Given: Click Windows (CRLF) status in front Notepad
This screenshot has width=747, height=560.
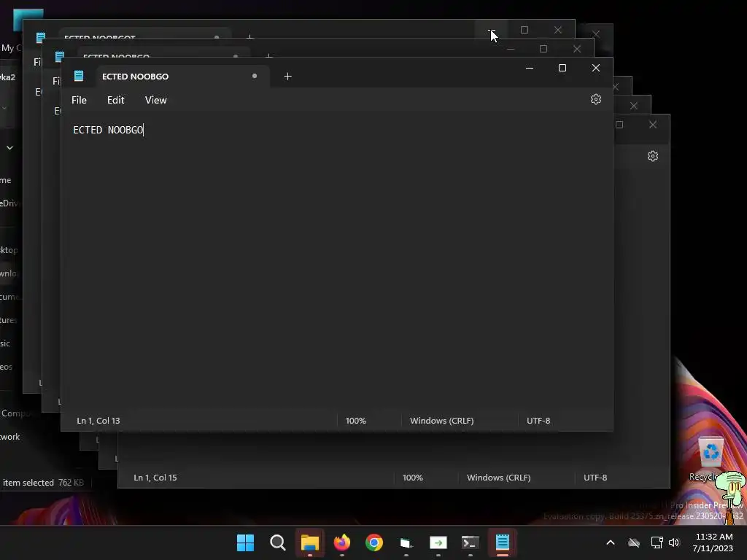Looking at the screenshot, I should 441,421.
